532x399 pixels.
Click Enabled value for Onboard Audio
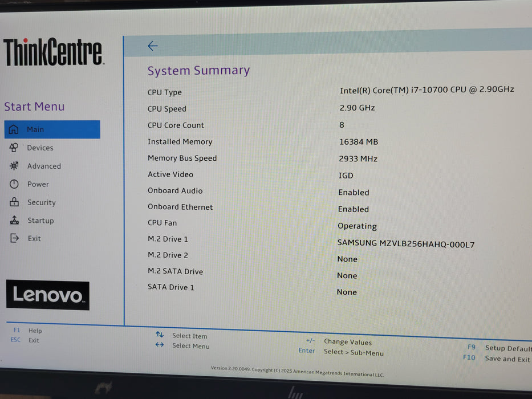pos(354,193)
